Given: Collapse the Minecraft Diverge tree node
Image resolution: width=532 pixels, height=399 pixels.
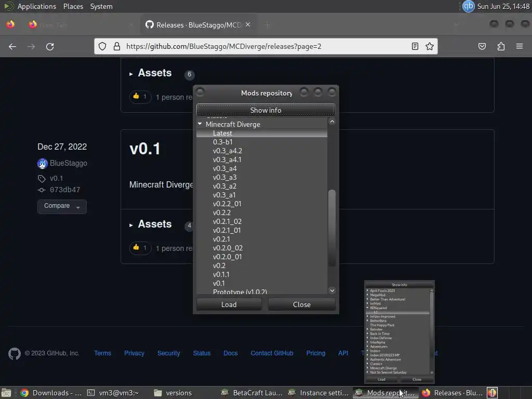Looking at the screenshot, I should coord(200,124).
